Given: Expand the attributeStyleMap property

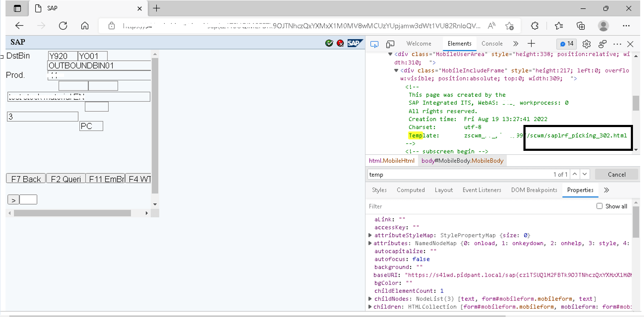Looking at the screenshot, I should click(x=370, y=235).
